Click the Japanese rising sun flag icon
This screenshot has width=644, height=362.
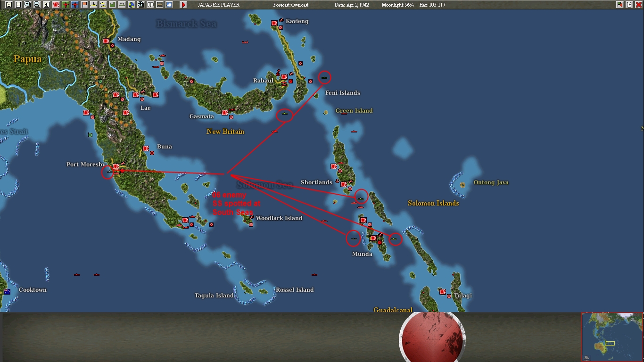click(x=56, y=5)
